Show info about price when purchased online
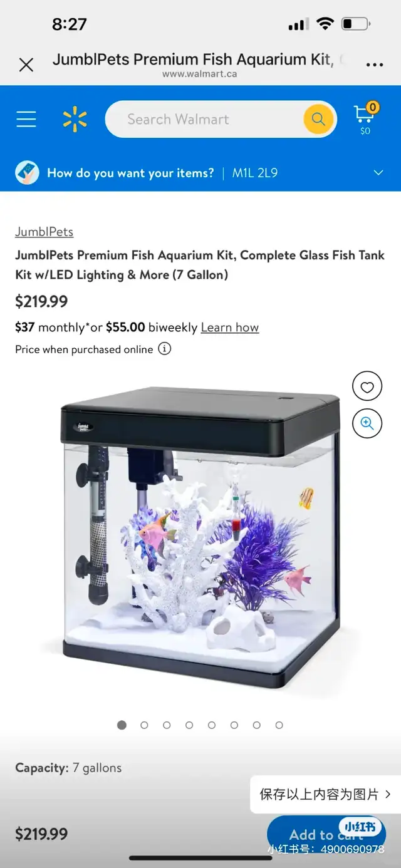Viewport: 401px width, 868px height. pos(164,349)
